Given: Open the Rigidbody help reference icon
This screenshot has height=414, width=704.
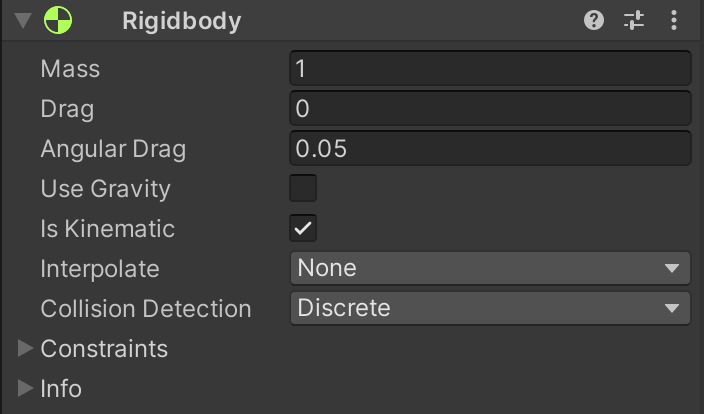Looking at the screenshot, I should (x=594, y=20).
